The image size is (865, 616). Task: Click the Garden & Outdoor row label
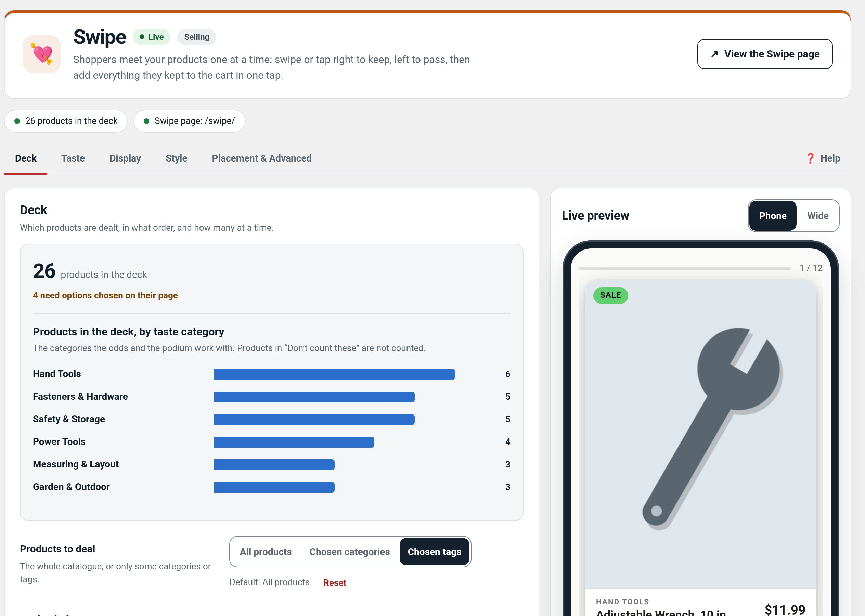pyautogui.click(x=71, y=487)
